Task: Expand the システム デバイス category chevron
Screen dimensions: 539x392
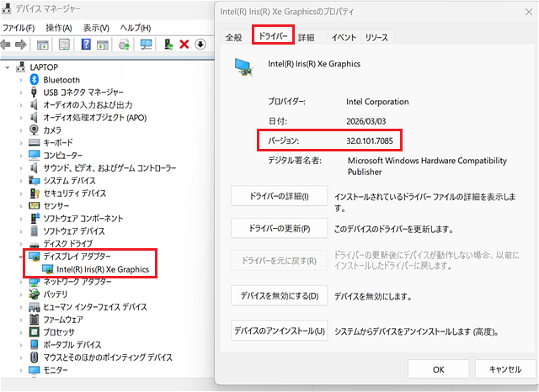Action: (x=21, y=181)
